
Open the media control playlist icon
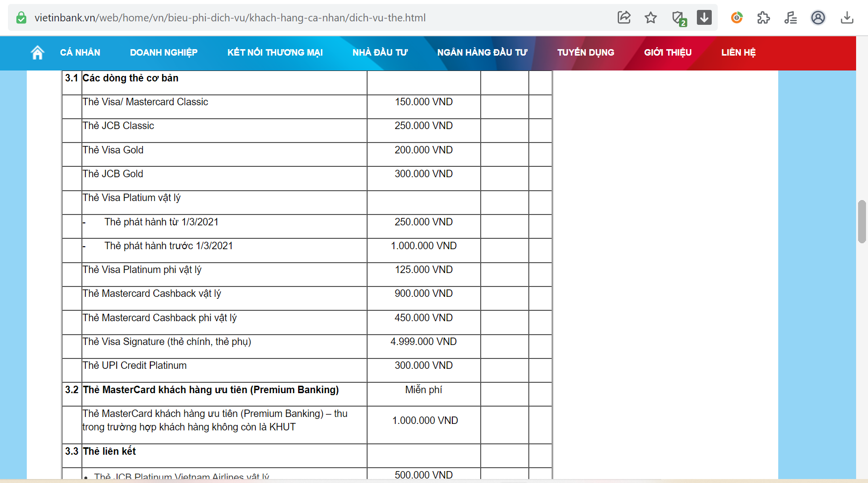click(791, 18)
